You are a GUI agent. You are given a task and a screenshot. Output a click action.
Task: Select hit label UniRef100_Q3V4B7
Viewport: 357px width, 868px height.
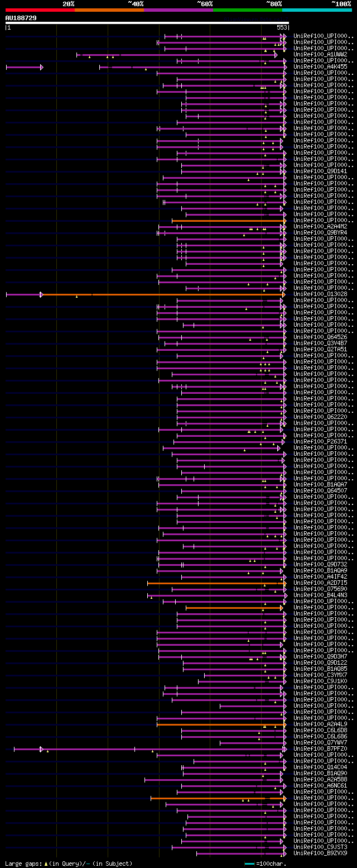pyautogui.click(x=320, y=344)
